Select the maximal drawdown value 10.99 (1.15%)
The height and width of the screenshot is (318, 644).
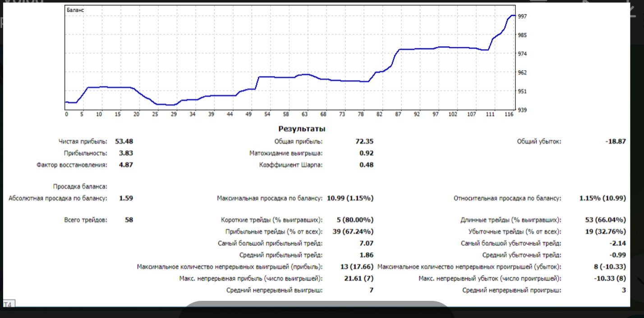(x=350, y=198)
